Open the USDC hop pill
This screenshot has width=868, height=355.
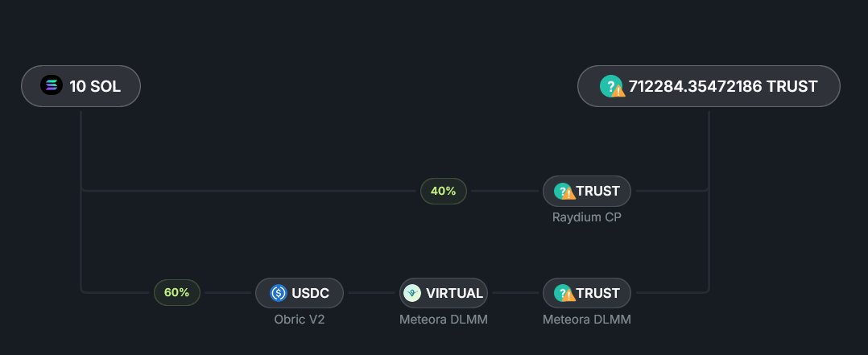(x=300, y=293)
